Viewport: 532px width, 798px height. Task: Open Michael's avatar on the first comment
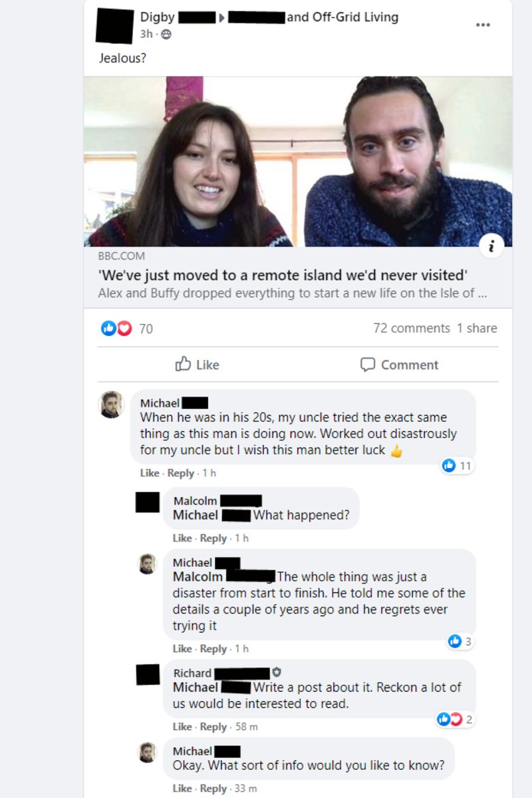pyautogui.click(x=111, y=404)
